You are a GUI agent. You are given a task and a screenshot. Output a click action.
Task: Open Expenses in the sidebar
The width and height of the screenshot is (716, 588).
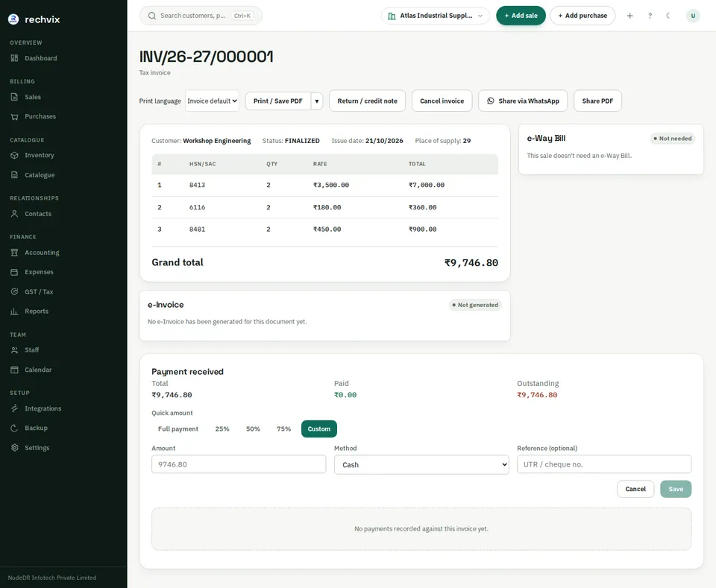point(39,272)
